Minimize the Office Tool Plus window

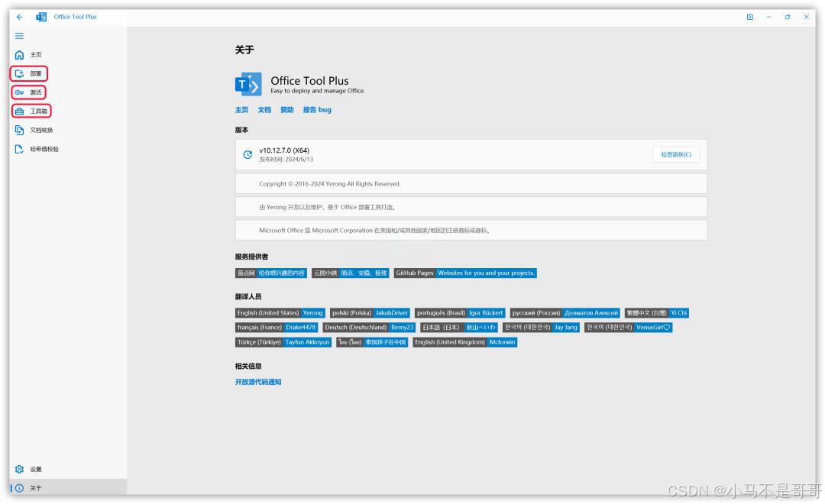768,17
